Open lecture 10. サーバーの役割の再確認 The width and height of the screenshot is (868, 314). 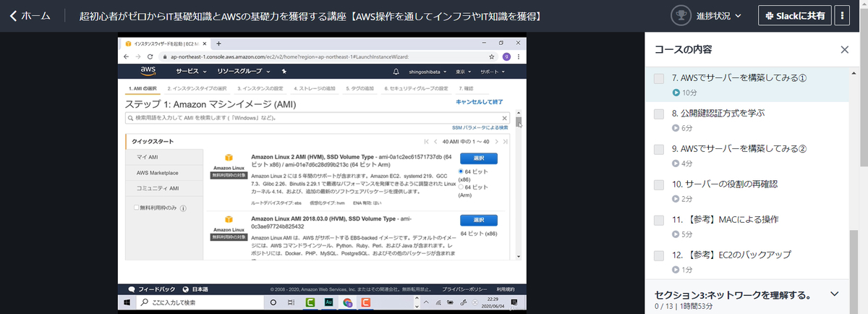[x=725, y=184]
